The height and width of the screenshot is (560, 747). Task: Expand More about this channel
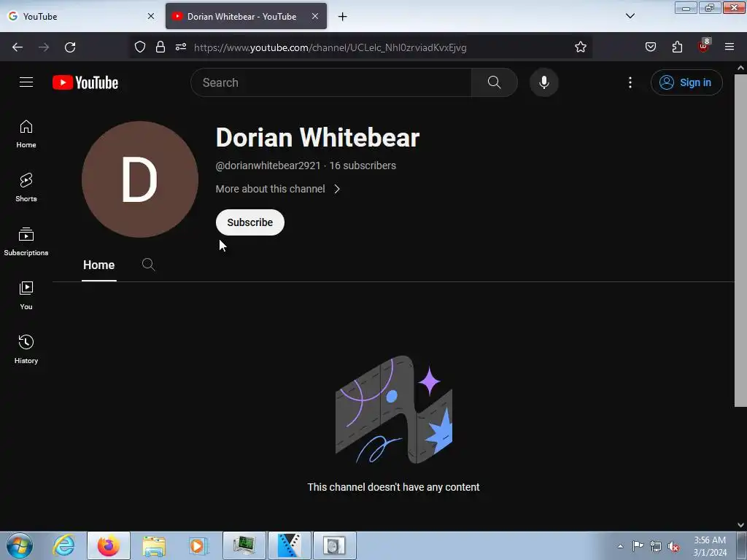coord(278,189)
